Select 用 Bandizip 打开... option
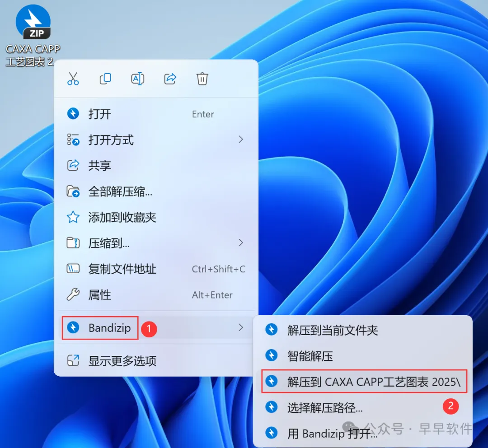This screenshot has width=488, height=448. pos(363,434)
